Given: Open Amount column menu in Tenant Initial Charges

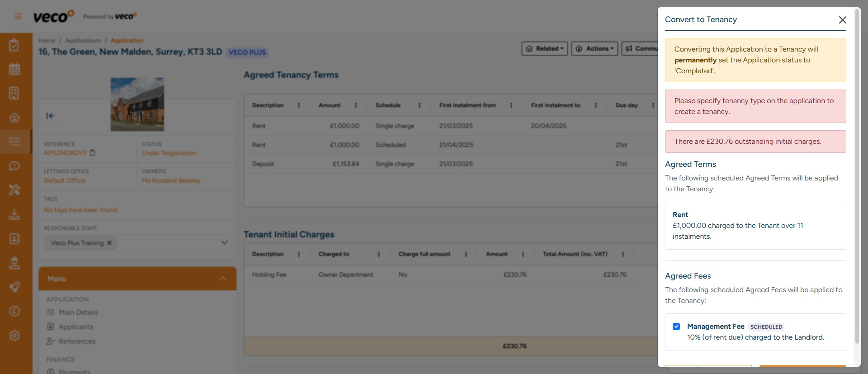Looking at the screenshot, I should point(523,254).
